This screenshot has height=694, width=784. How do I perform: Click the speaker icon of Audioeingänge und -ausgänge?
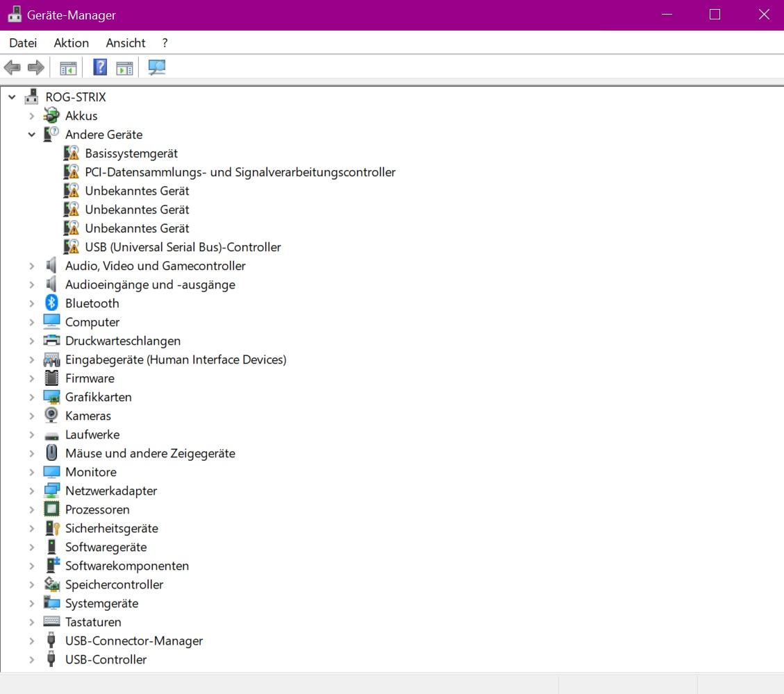pos(51,284)
